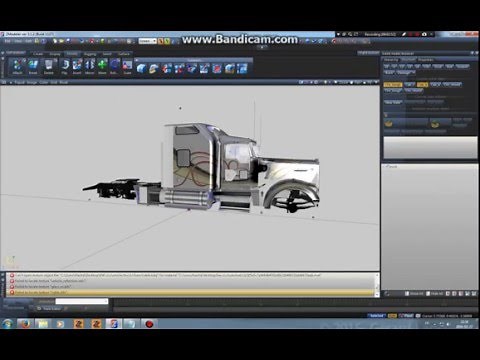Open the viewport Color menu

pyautogui.click(x=44, y=82)
